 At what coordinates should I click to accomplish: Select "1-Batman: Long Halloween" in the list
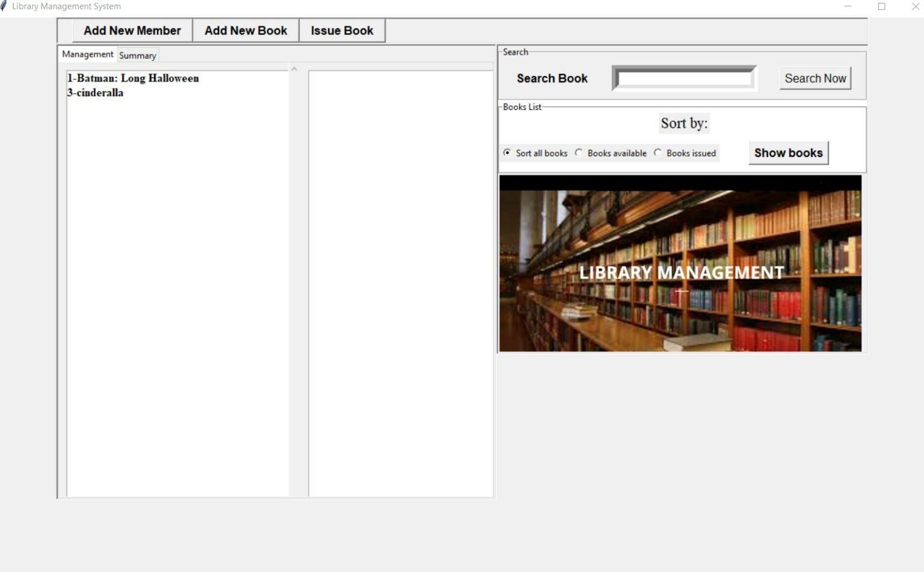(x=133, y=78)
